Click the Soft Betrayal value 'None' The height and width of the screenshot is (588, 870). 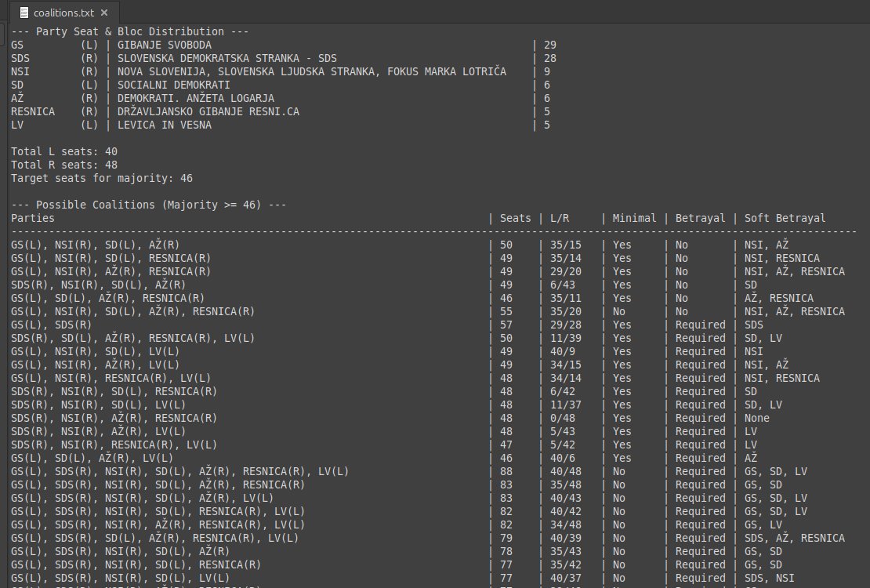(757, 418)
